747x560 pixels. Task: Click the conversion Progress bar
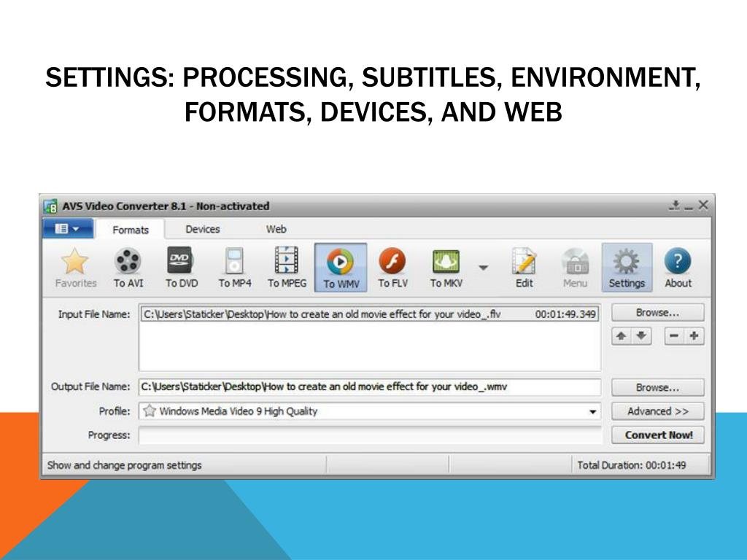(x=370, y=435)
